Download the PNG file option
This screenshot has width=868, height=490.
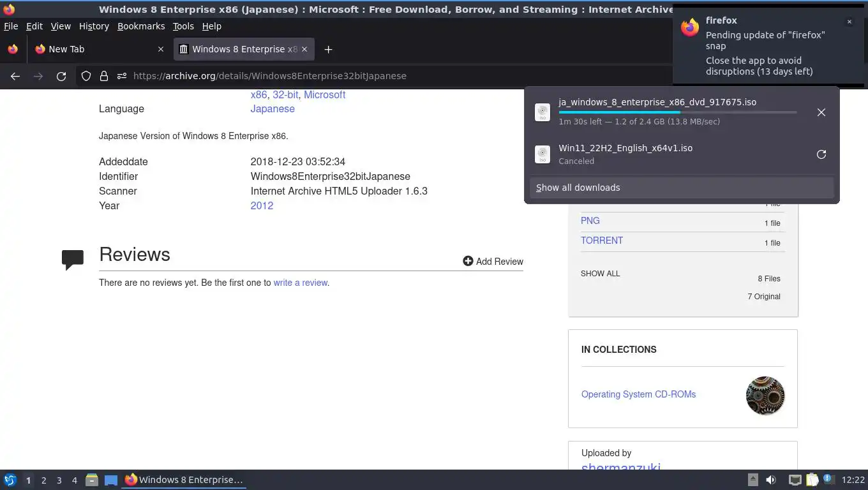590,221
